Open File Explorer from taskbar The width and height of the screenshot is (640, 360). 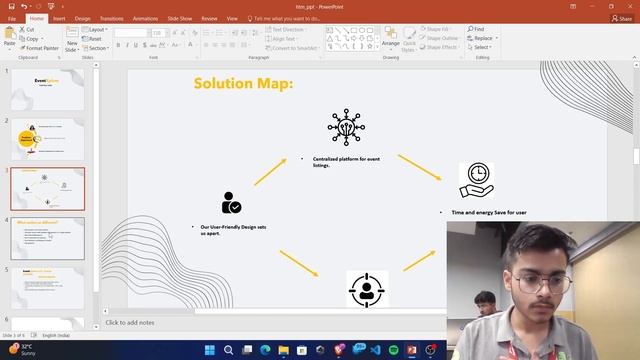pos(284,350)
